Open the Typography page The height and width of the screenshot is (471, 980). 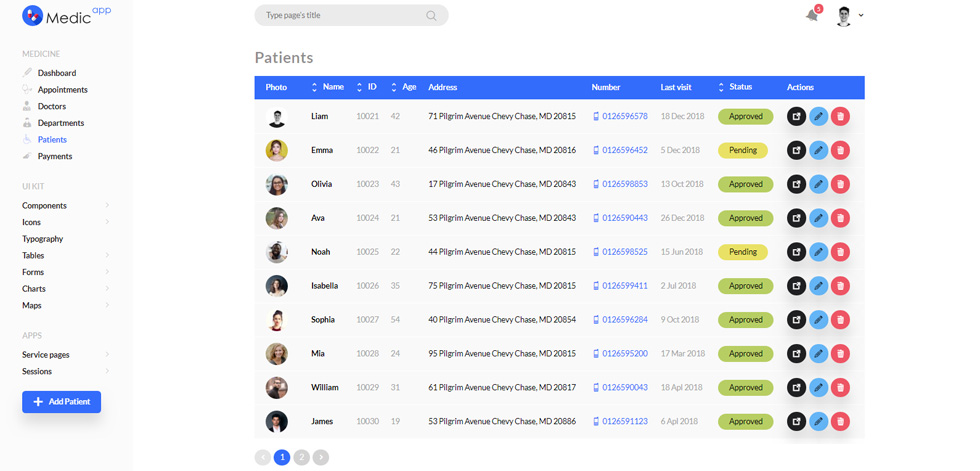click(x=42, y=239)
